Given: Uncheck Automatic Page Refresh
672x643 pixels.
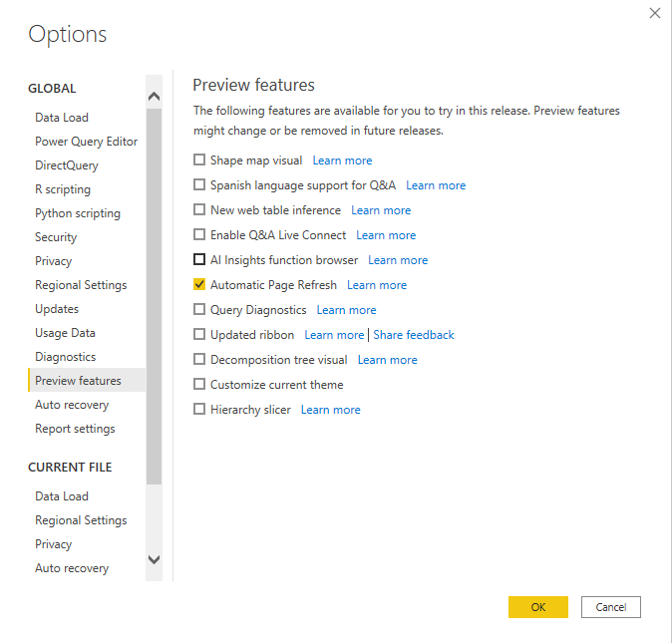Looking at the screenshot, I should (x=199, y=284).
